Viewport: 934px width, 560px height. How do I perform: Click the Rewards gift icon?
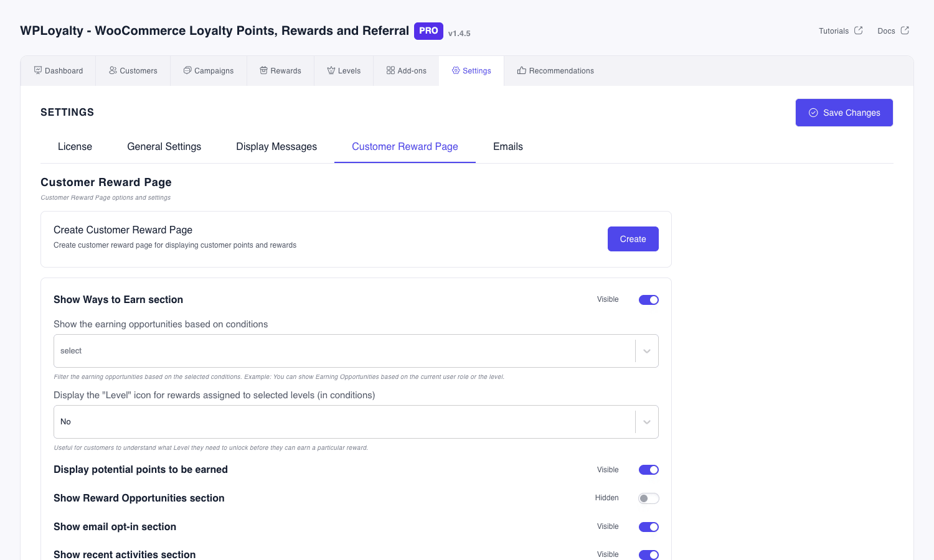tap(264, 70)
